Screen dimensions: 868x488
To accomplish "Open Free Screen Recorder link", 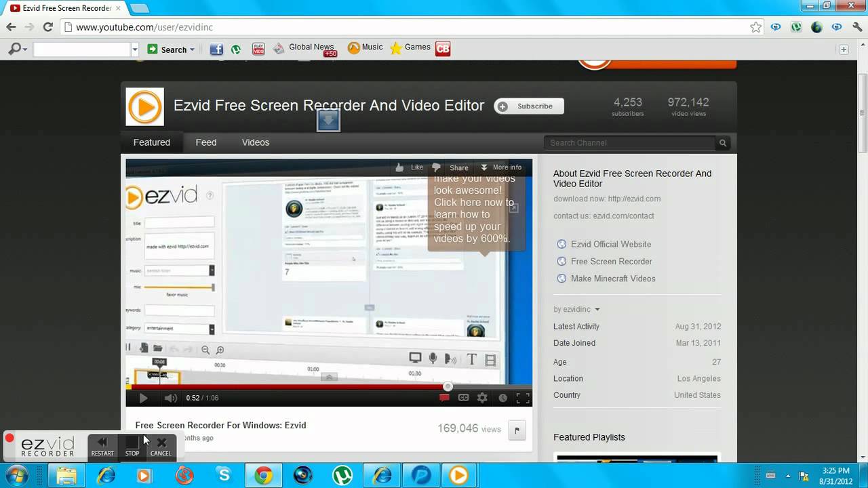I will point(612,261).
